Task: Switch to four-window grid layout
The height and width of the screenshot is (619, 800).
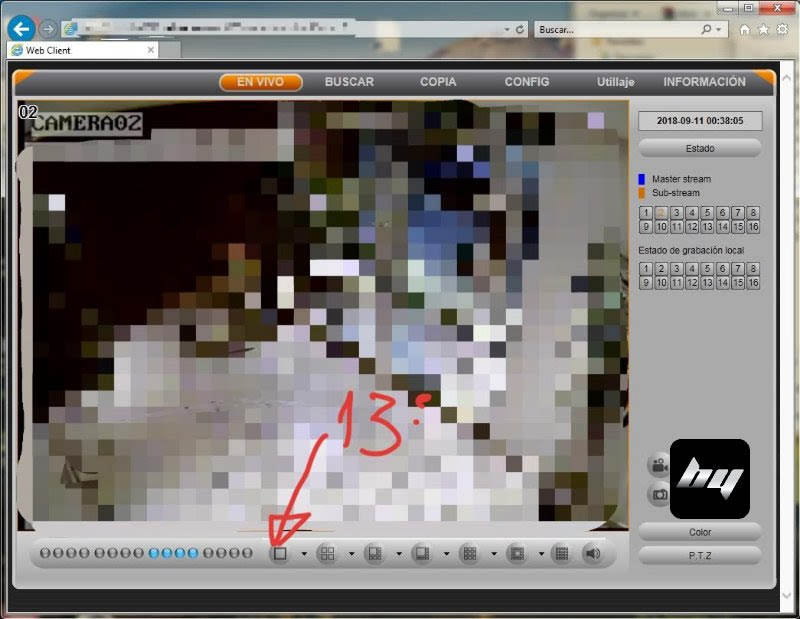Action: pyautogui.click(x=327, y=553)
